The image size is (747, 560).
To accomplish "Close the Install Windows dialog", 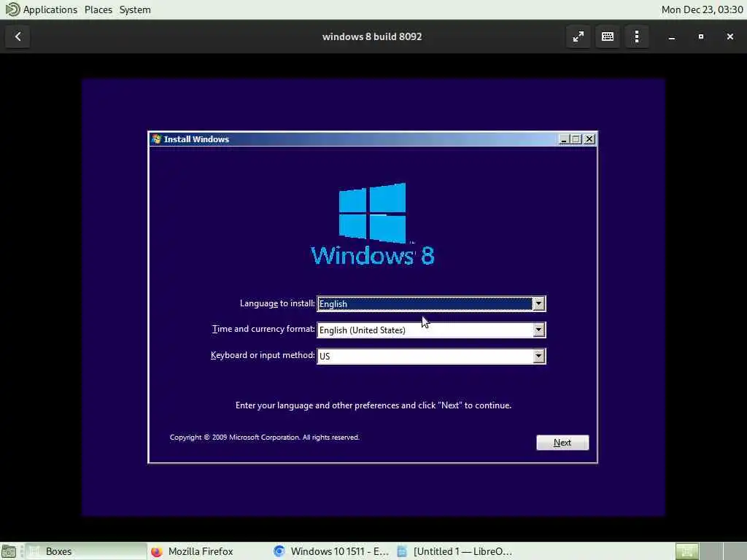I will 589,139.
